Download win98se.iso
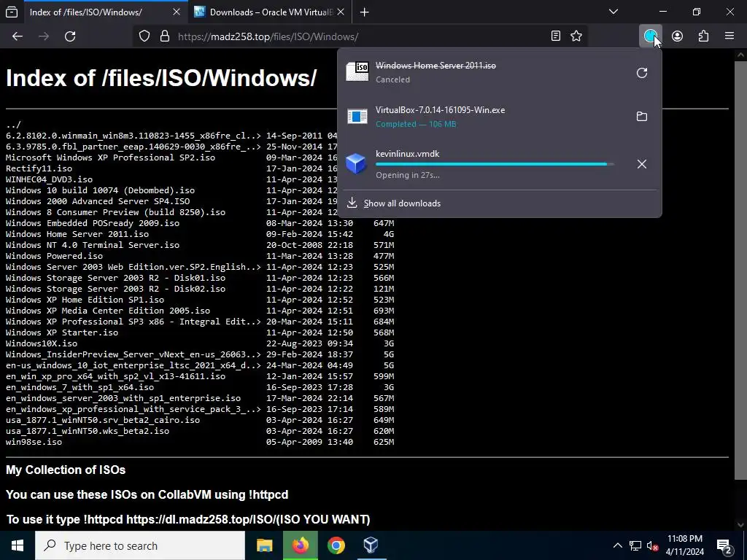 [34, 443]
